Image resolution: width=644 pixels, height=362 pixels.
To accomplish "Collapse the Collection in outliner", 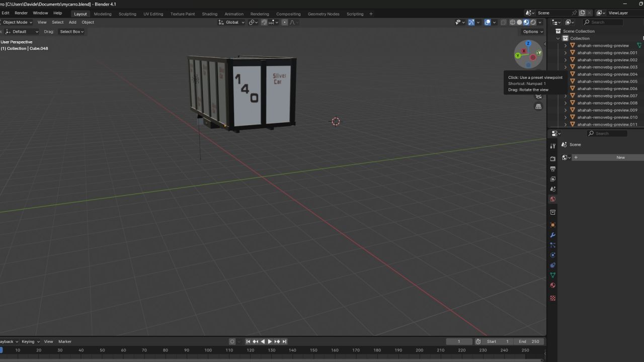I will [558, 38].
